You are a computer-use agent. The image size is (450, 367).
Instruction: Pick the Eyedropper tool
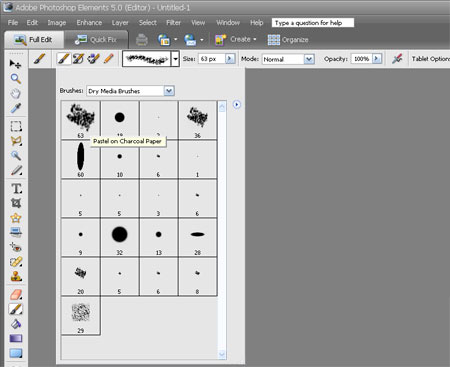16,108
